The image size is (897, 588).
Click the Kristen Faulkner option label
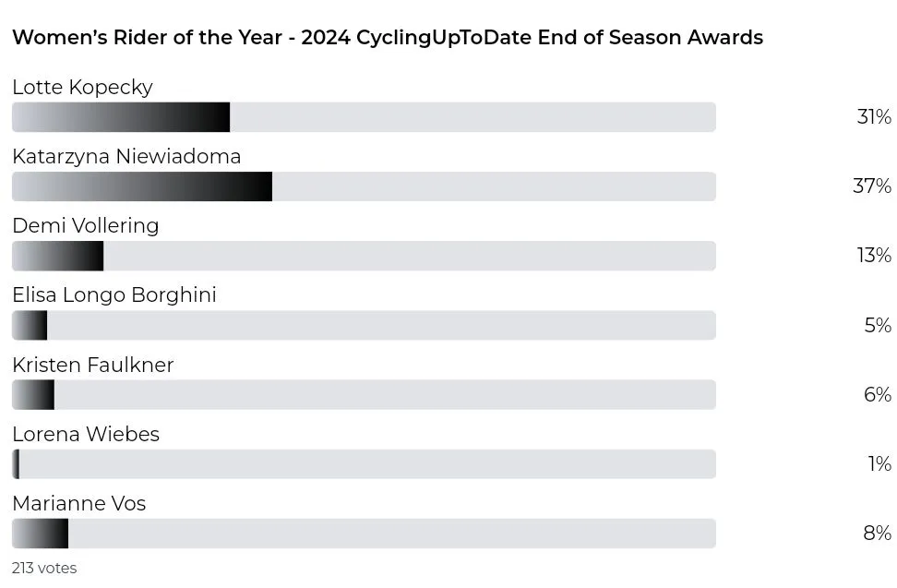[x=92, y=365]
